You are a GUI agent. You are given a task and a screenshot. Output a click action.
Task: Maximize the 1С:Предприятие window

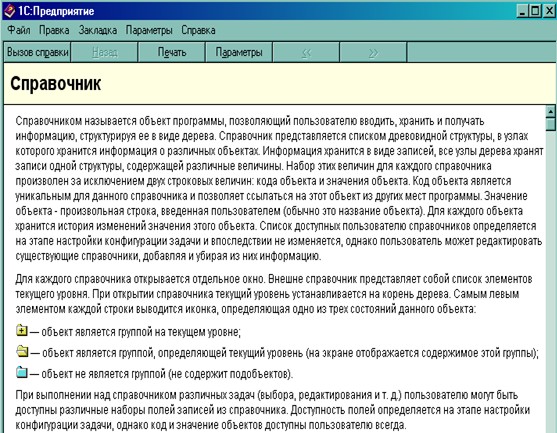(x=535, y=11)
